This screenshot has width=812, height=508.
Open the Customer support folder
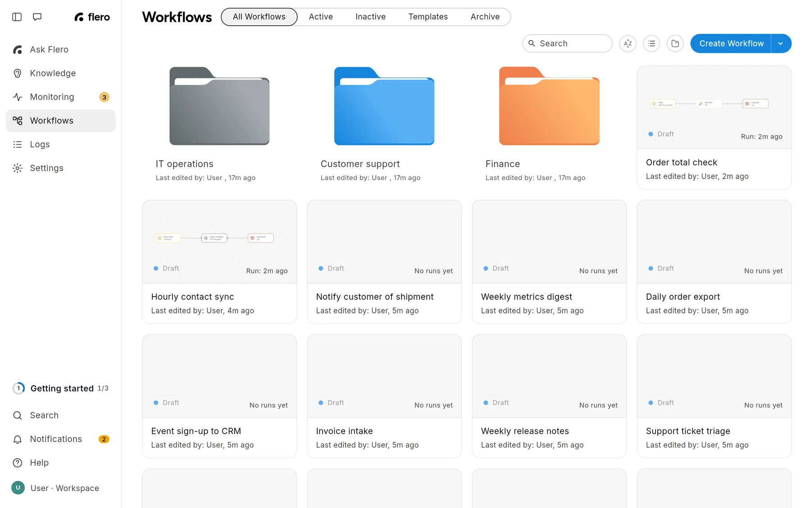pyautogui.click(x=384, y=107)
